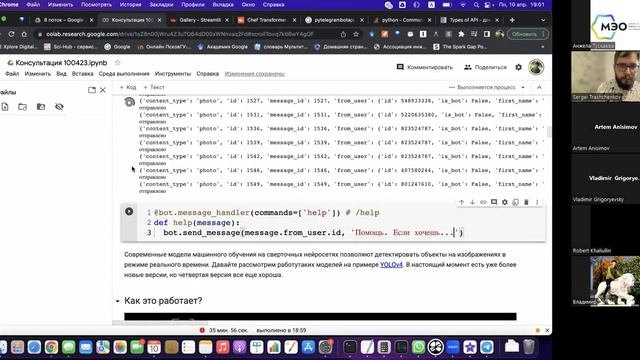The image size is (640, 360).
Task: Open История menu in macOS menu bar
Action: coord(130,5)
